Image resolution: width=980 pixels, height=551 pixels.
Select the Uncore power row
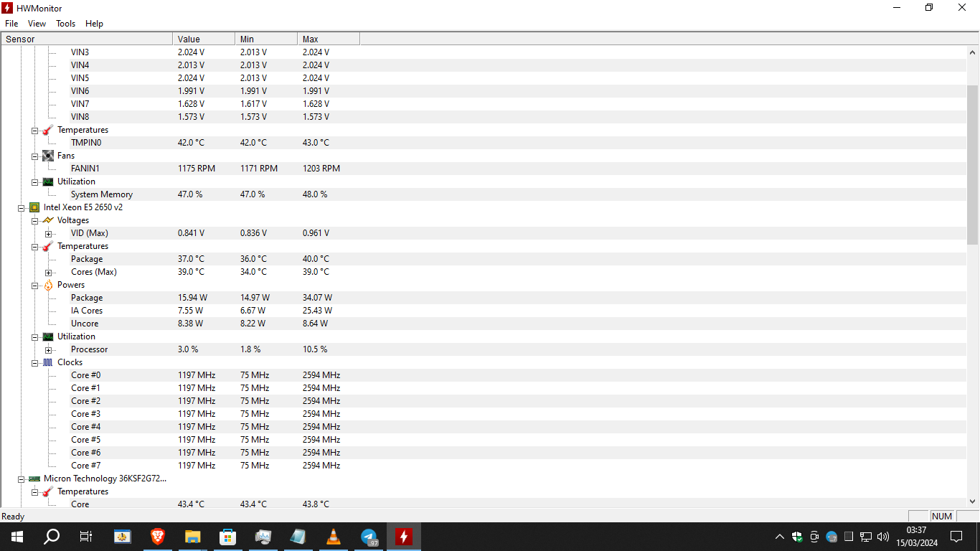click(x=484, y=324)
